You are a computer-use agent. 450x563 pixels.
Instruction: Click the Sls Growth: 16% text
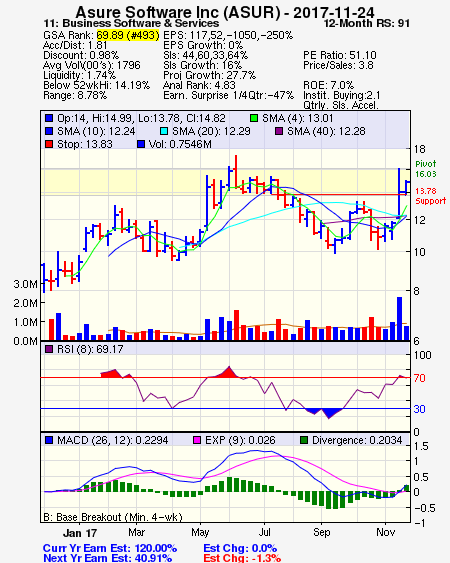[x=203, y=65]
